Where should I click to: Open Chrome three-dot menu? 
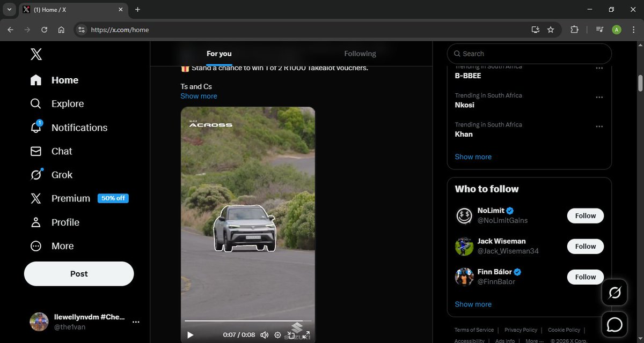coord(633,30)
